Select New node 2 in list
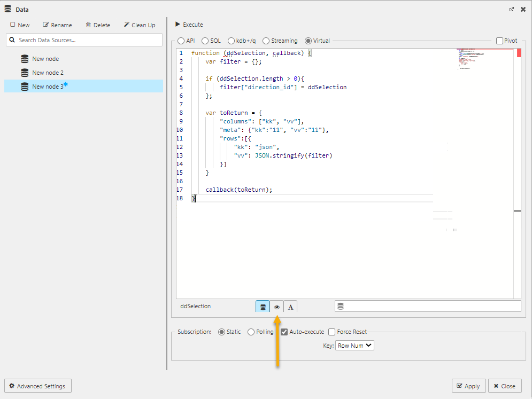 click(x=48, y=73)
